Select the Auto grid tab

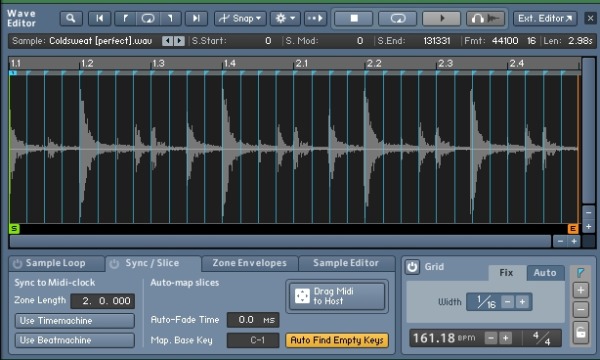[545, 273]
